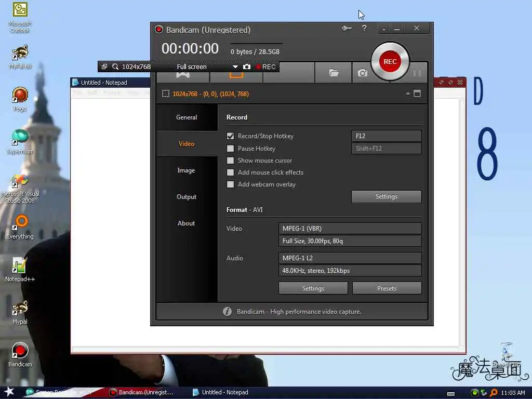Select the Video tab
This screenshot has width=532, height=399.
(187, 144)
